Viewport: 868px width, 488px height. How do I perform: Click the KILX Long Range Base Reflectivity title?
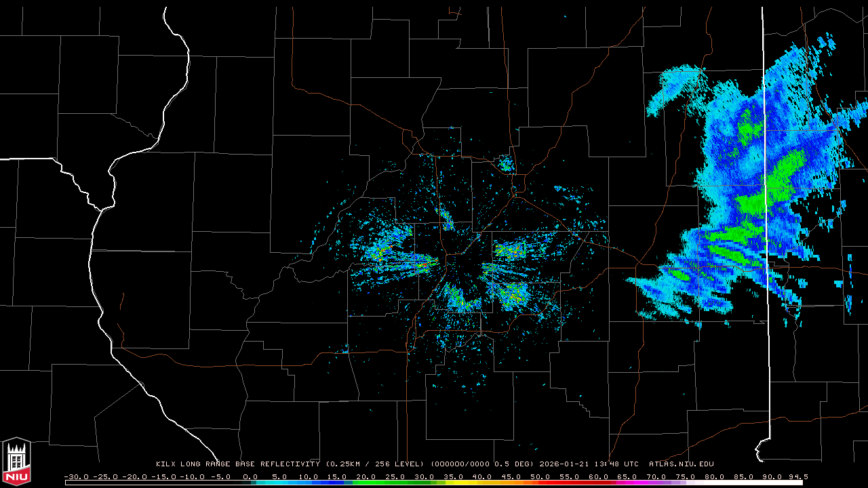(x=237, y=464)
